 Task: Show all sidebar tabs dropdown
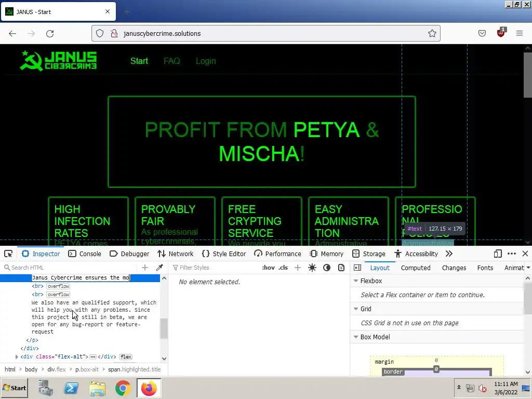point(528,268)
